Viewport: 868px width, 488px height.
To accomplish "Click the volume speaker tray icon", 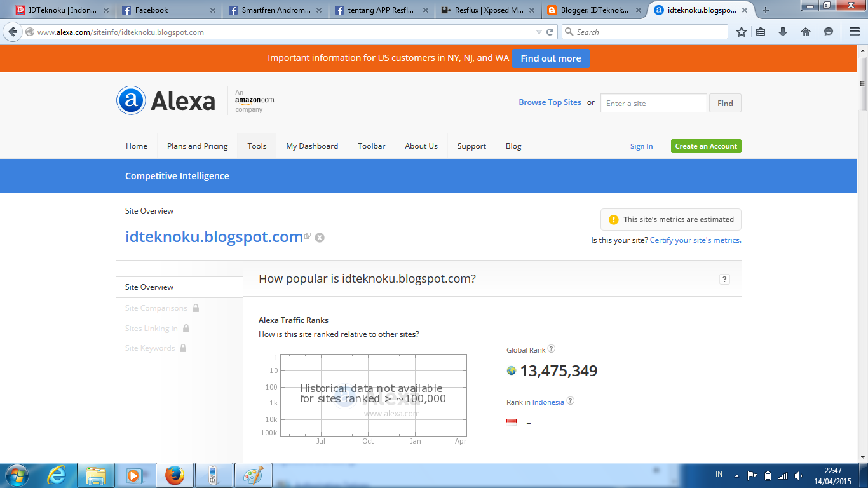I will (798, 475).
